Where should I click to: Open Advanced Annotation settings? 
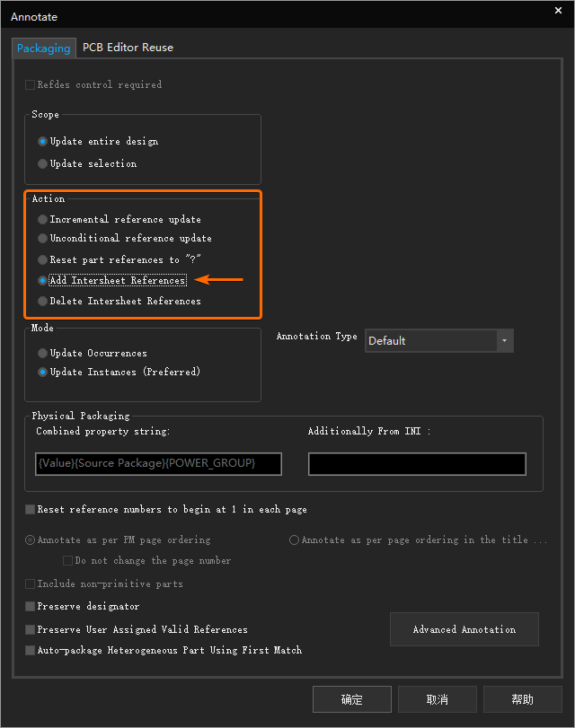[464, 629]
